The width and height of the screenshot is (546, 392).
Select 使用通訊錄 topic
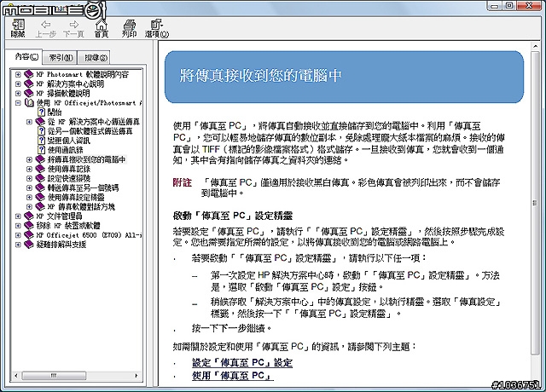[65, 150]
